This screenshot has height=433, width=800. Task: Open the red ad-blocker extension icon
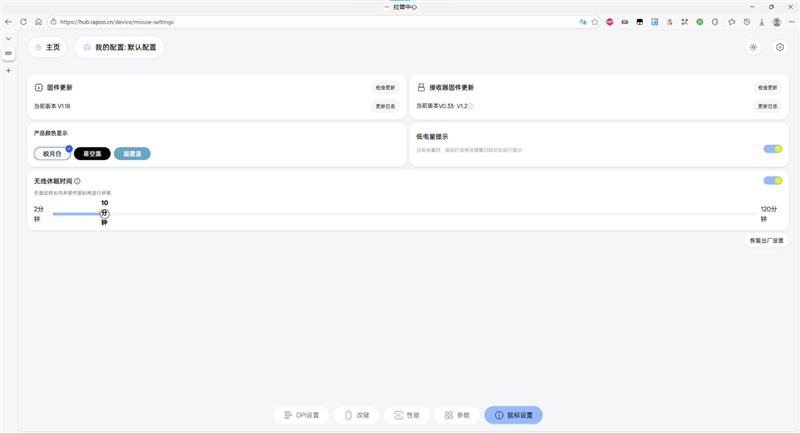point(610,22)
